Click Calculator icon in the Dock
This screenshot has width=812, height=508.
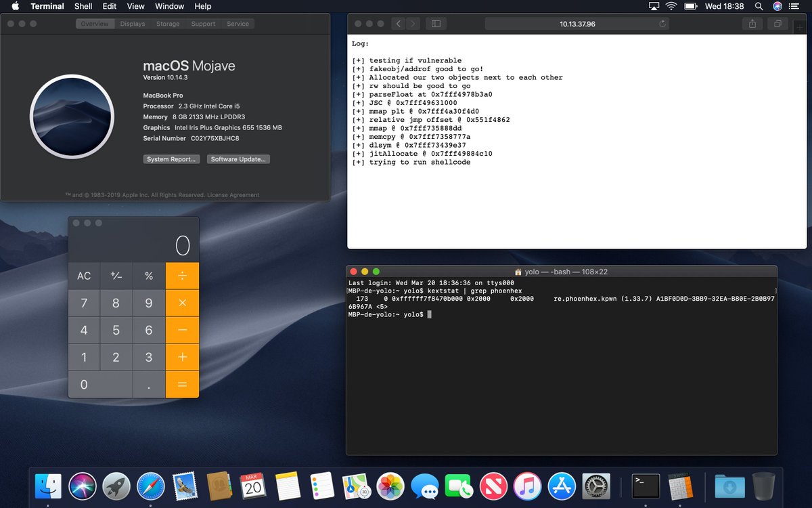[679, 486]
